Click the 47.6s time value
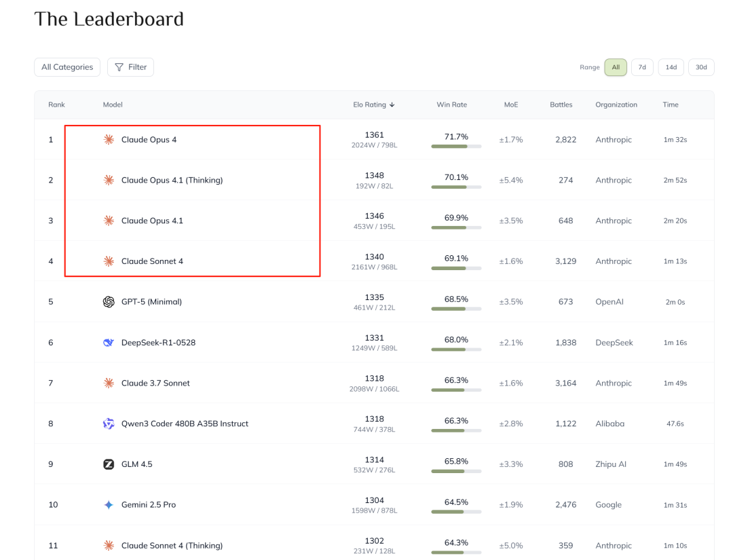The width and height of the screenshot is (733, 560). (675, 424)
